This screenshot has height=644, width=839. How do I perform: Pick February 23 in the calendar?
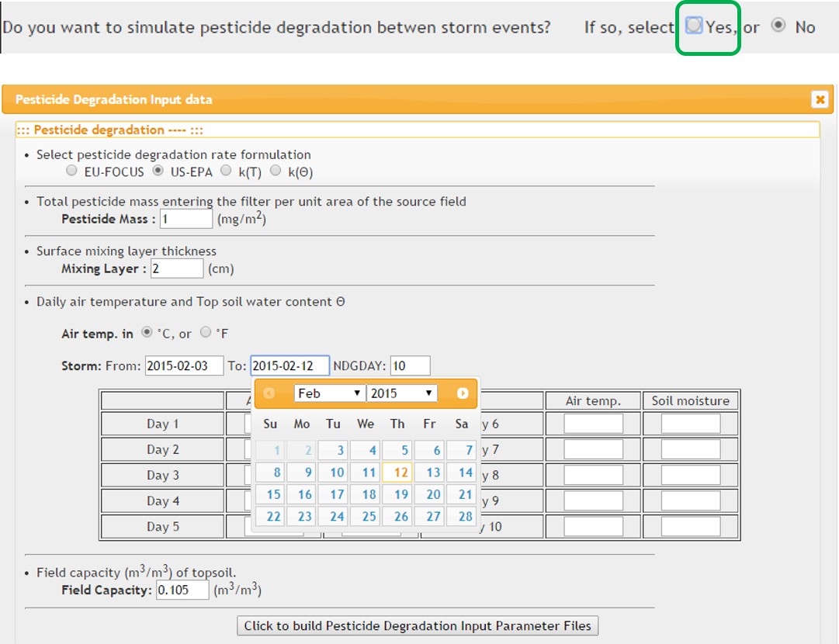[x=301, y=516]
